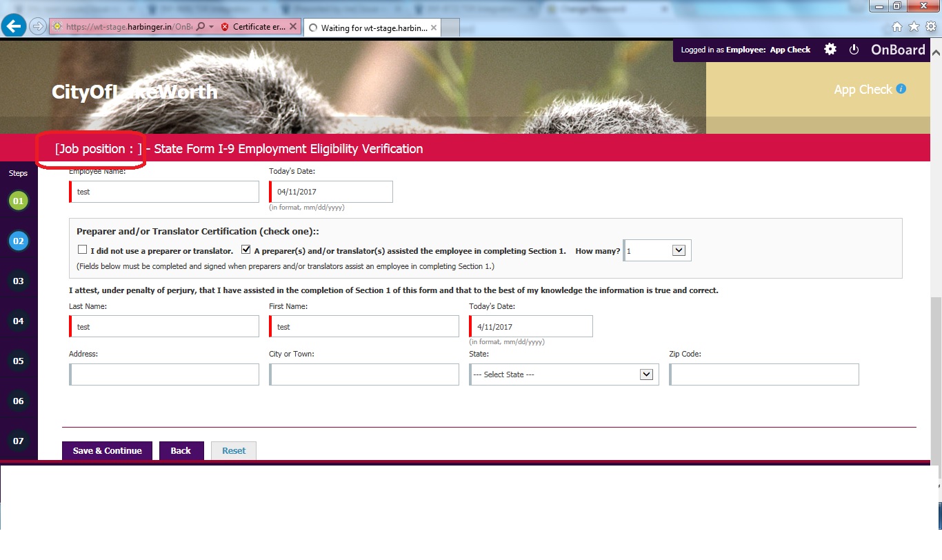Click the settings gear icon in header

pos(830,49)
